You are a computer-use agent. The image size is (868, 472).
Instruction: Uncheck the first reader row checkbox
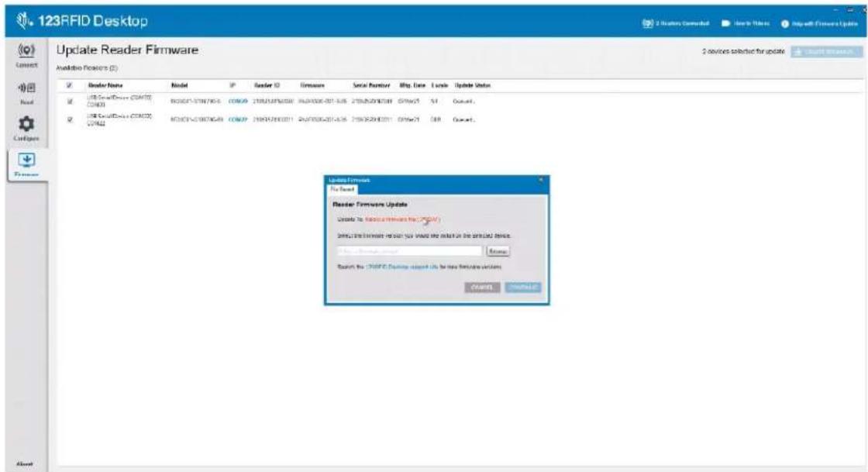[70, 102]
